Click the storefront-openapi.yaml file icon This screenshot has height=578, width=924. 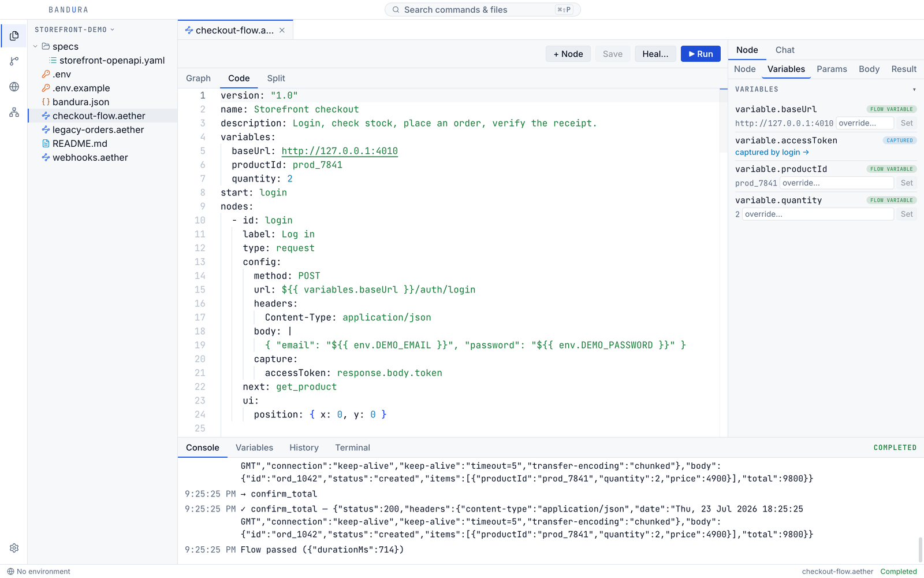point(53,60)
